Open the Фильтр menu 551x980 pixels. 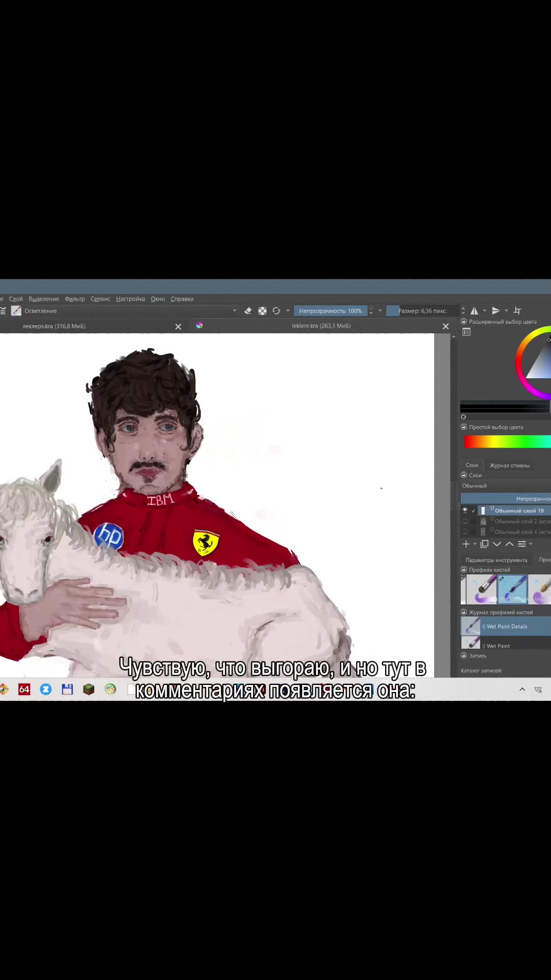coord(75,299)
